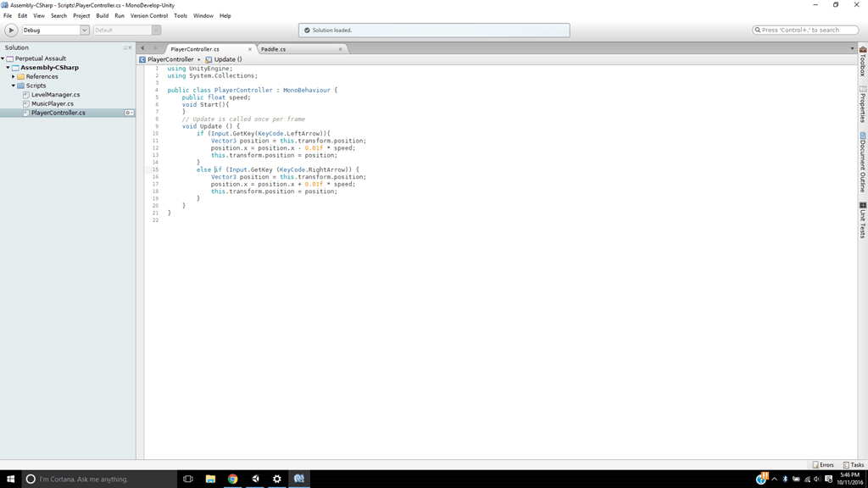Image resolution: width=868 pixels, height=488 pixels.
Task: Collapse the Scripts folder
Action: 14,86
